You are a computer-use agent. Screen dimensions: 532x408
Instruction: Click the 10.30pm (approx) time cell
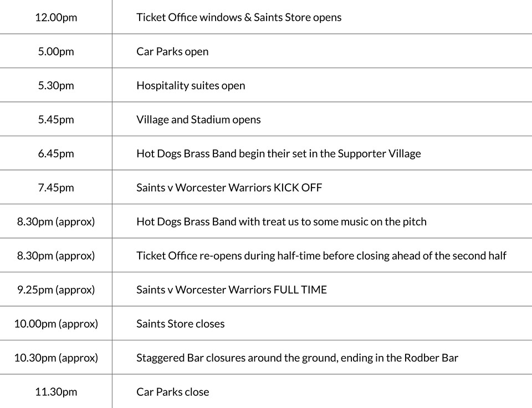click(56, 358)
